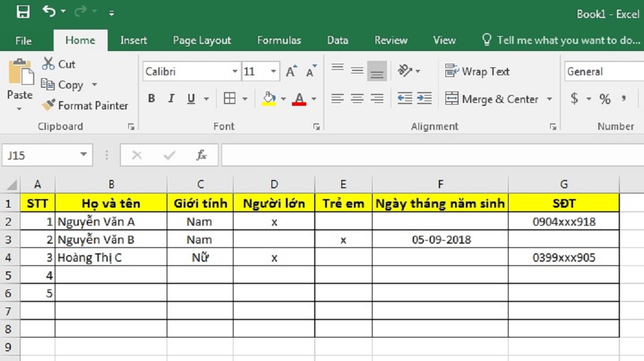Open the Formulas ribbon tab

279,40
